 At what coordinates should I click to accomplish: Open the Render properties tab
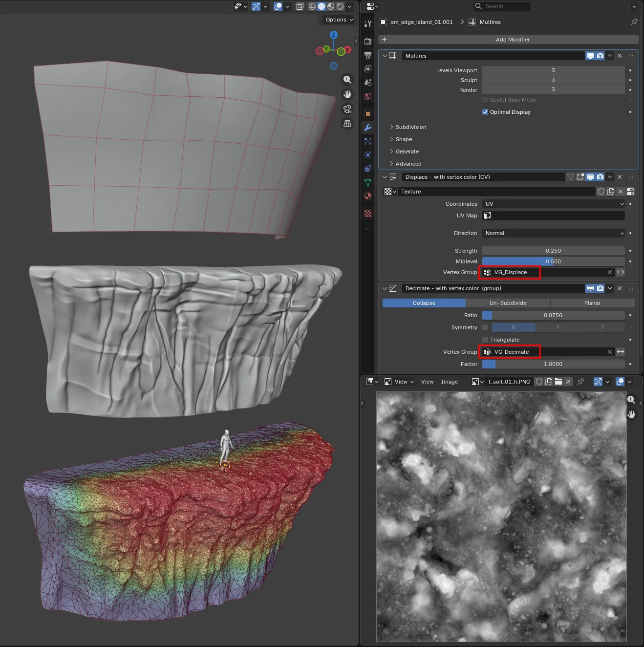[368, 42]
